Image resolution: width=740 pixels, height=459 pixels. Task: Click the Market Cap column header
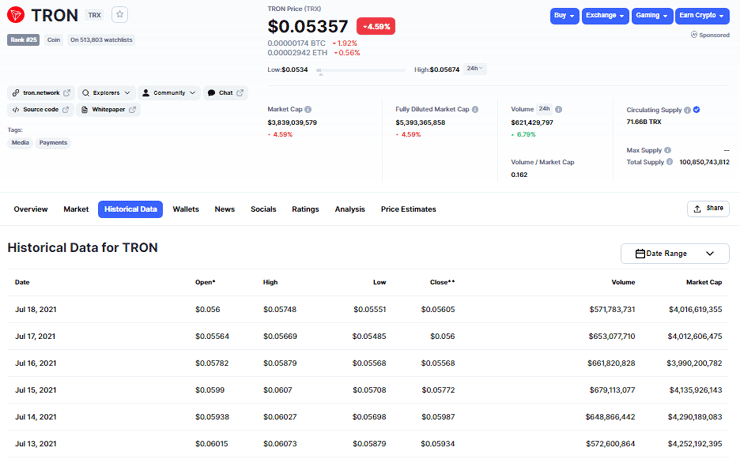click(704, 282)
